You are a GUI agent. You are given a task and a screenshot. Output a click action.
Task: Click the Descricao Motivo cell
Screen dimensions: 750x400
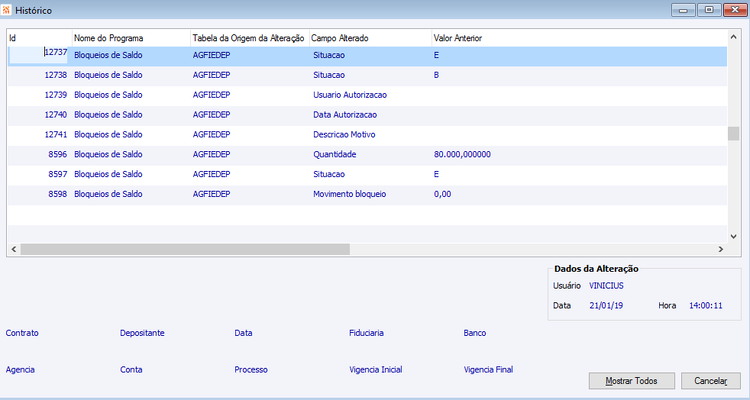[344, 134]
